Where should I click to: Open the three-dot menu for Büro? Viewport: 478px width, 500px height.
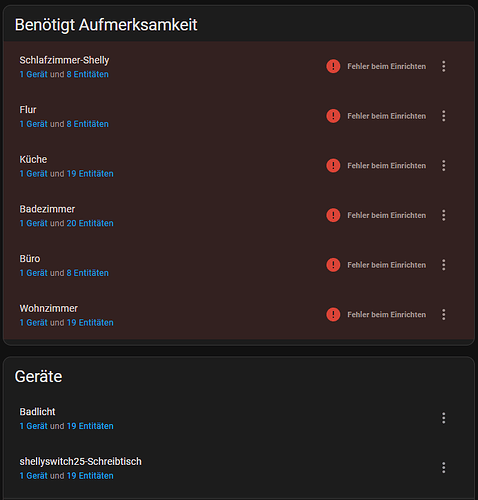point(443,265)
